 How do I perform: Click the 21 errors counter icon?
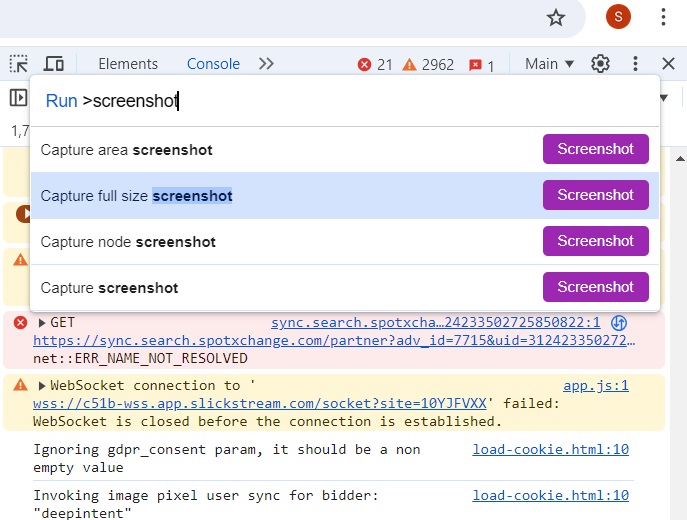pyautogui.click(x=364, y=65)
